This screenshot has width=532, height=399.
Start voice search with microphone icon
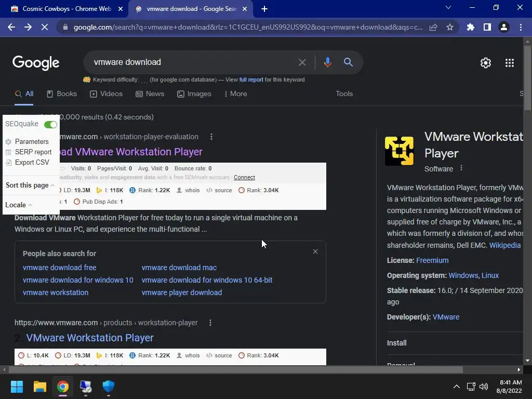point(327,62)
